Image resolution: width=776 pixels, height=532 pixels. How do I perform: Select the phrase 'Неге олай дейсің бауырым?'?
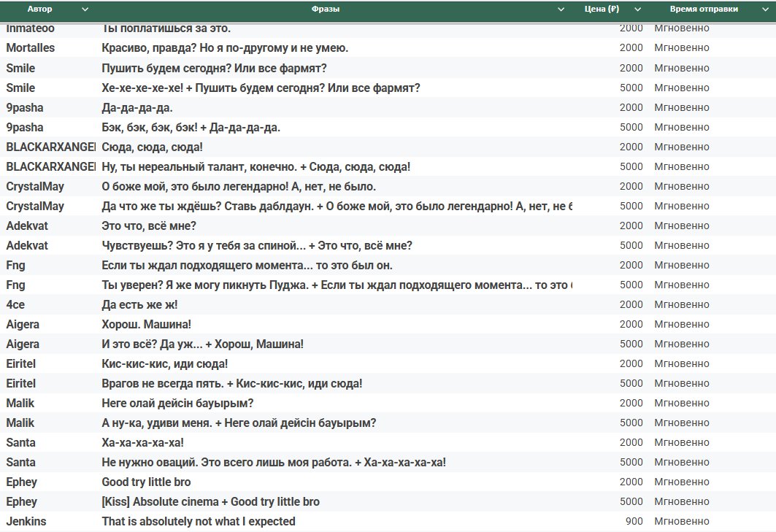click(177, 404)
